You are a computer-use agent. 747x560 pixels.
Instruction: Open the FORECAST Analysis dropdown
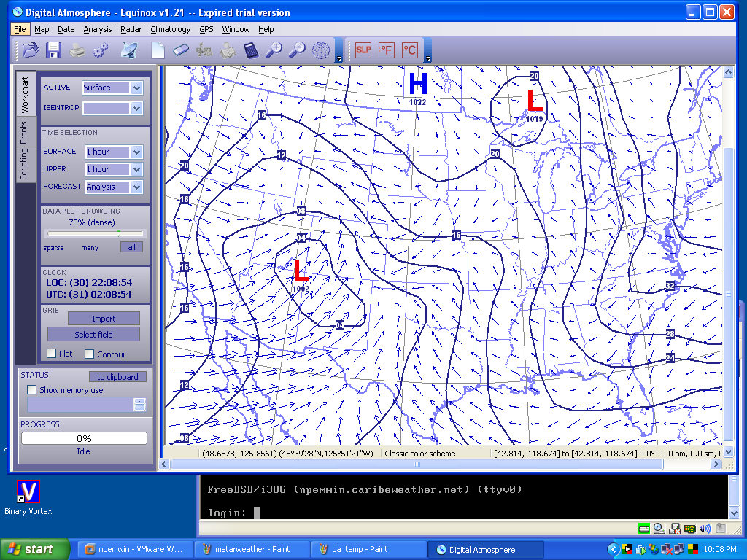click(136, 187)
